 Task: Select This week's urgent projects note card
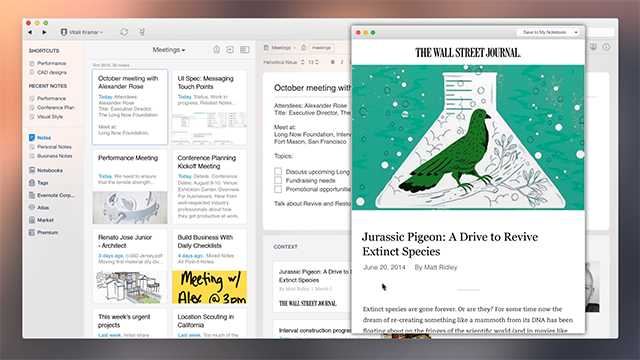click(130, 323)
